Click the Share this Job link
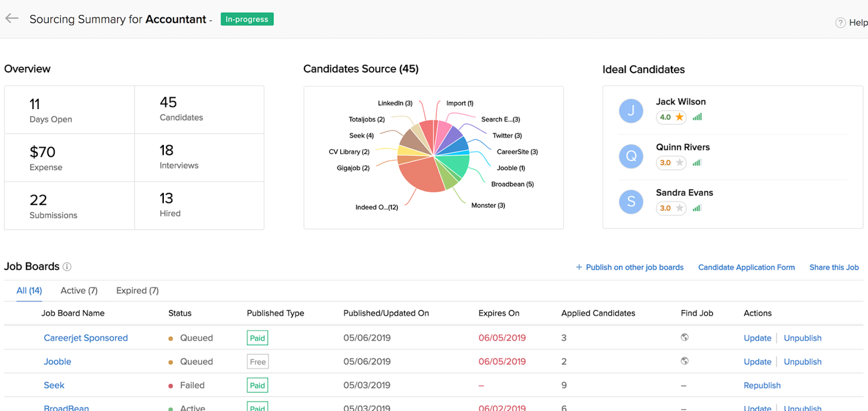The image size is (868, 411). point(834,267)
